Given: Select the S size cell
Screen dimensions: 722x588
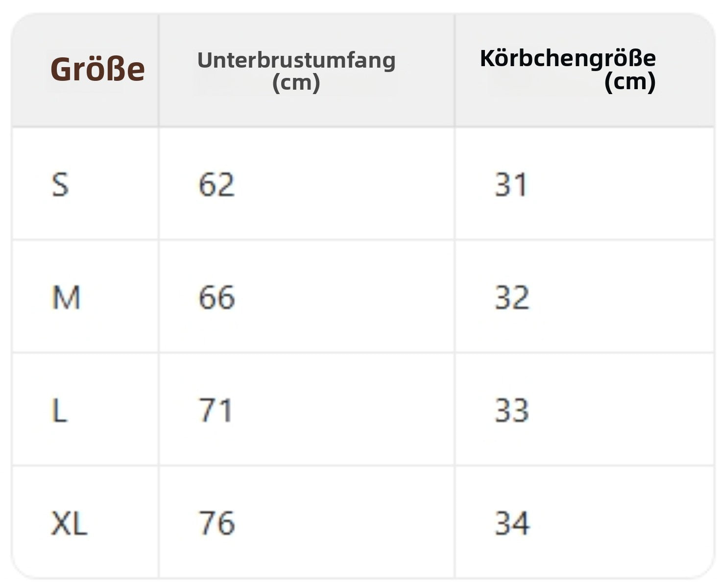Looking at the screenshot, I should pyautogui.click(x=60, y=185).
